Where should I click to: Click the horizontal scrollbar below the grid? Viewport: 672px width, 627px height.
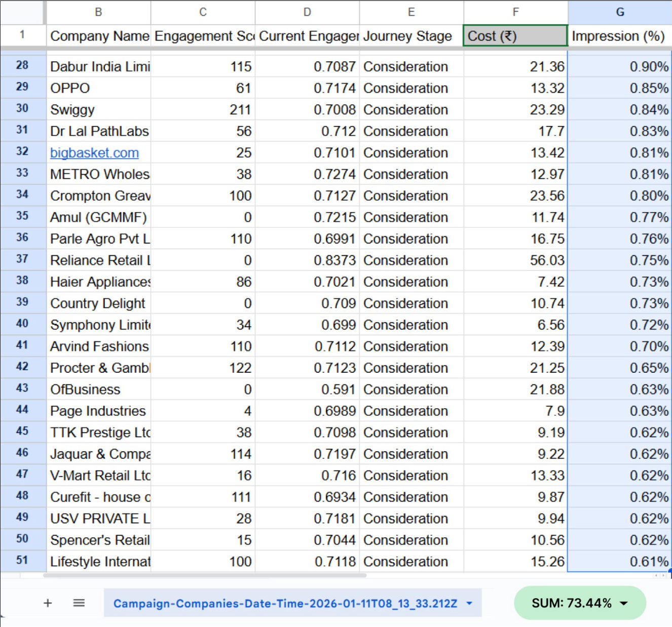click(x=205, y=575)
